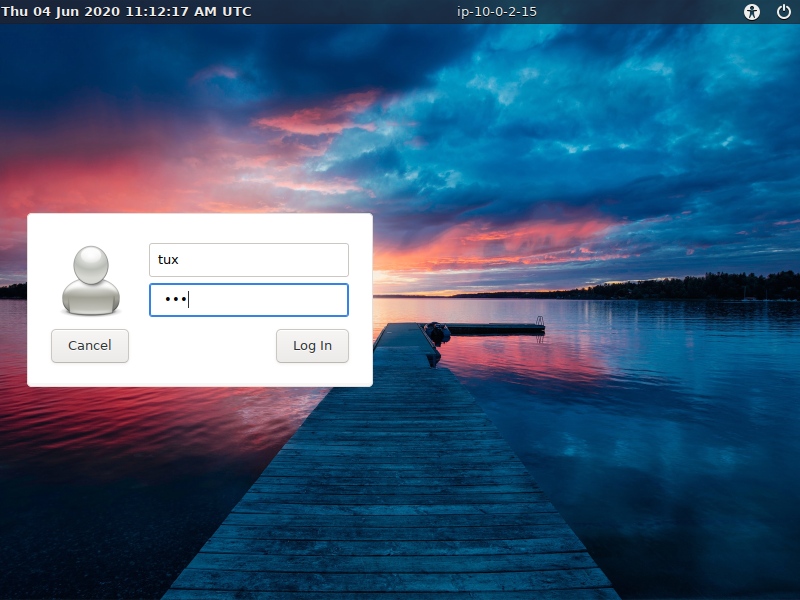Open the power options icon
The height and width of the screenshot is (600, 800).
(784, 12)
